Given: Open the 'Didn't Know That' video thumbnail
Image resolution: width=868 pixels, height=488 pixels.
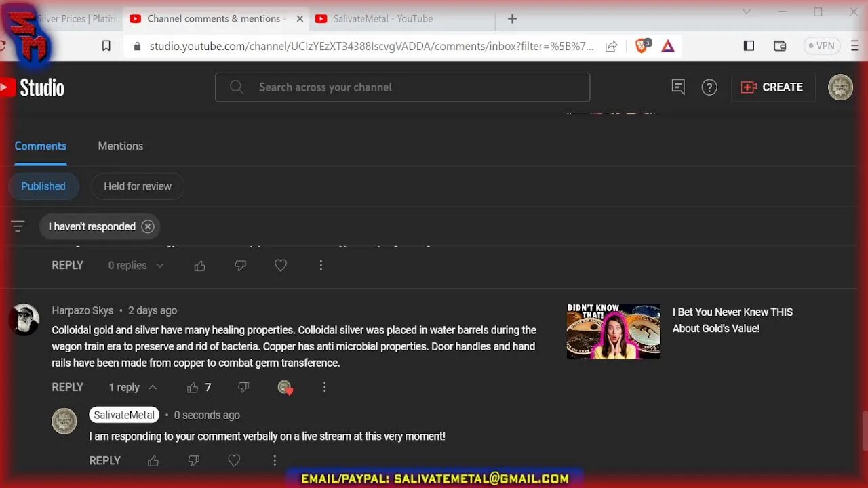Looking at the screenshot, I should point(614,331).
